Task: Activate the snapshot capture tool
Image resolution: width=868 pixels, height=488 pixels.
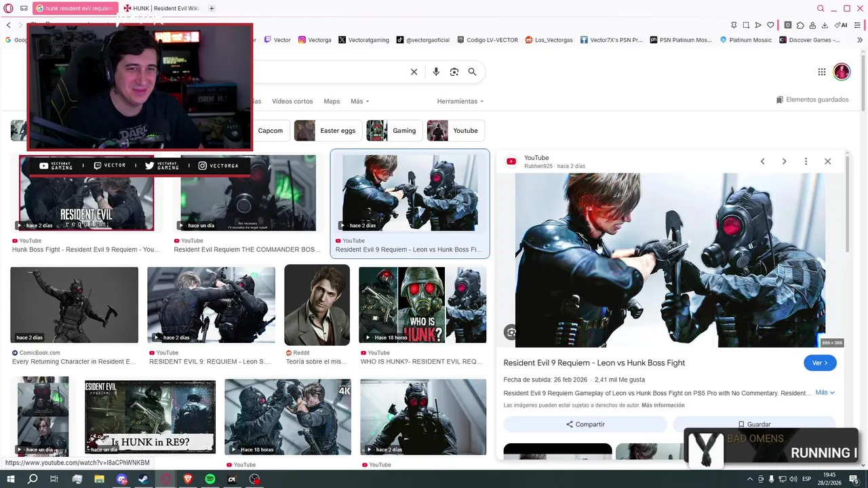Action: (746, 25)
